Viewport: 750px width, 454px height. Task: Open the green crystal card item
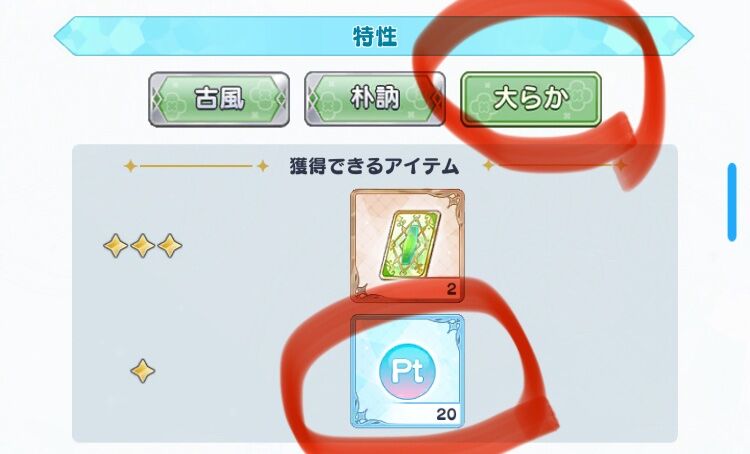[408, 245]
